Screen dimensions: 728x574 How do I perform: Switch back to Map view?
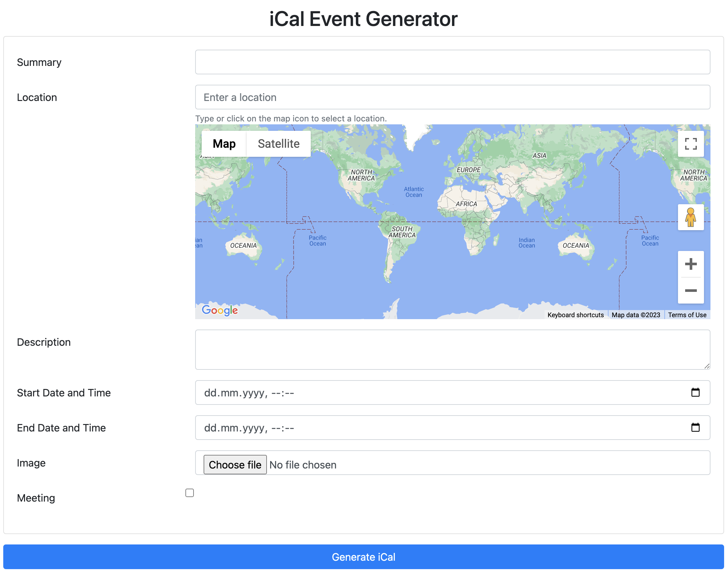coord(223,143)
